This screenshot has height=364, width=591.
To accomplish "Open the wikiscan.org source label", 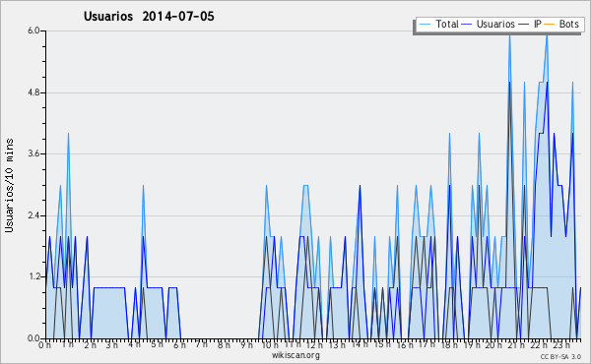I will coord(295,355).
